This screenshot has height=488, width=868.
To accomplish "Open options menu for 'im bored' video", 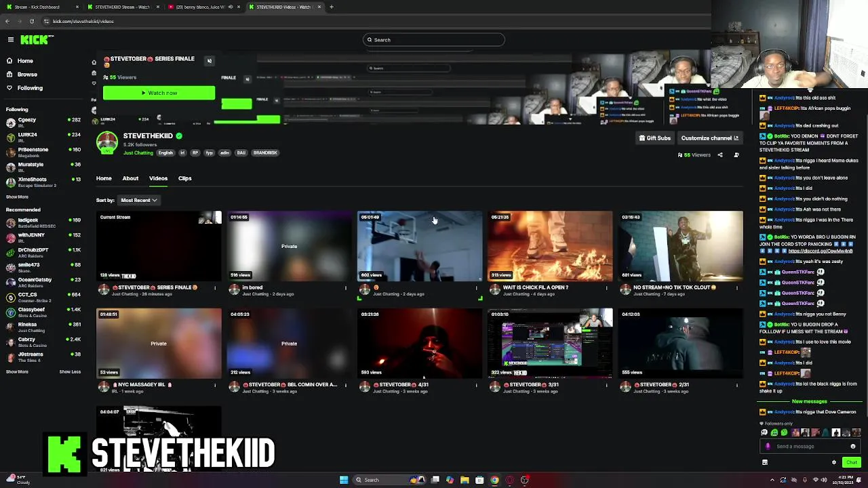I will pyautogui.click(x=346, y=288).
